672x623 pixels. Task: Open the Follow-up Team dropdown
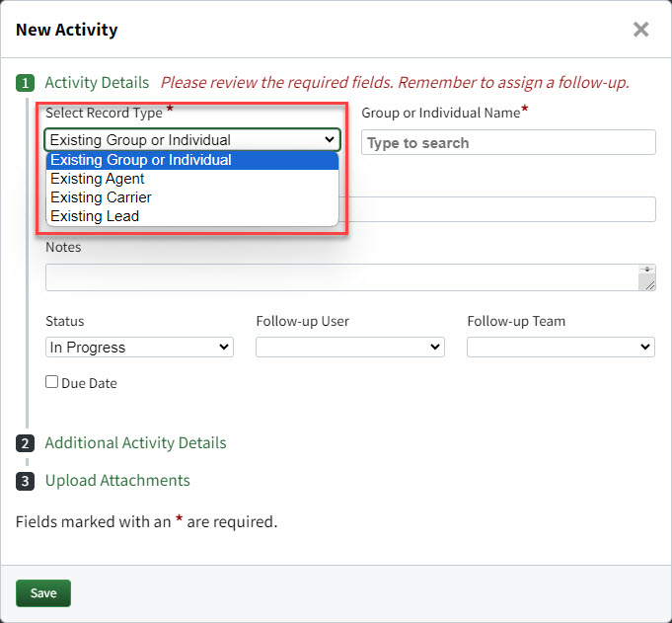pyautogui.click(x=560, y=347)
